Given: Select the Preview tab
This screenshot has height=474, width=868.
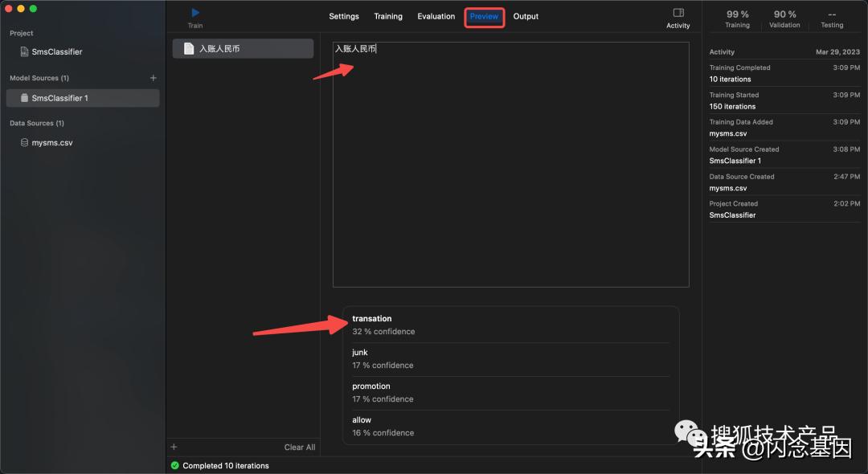Looking at the screenshot, I should click(484, 17).
